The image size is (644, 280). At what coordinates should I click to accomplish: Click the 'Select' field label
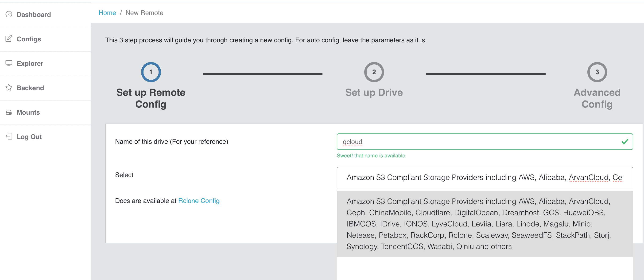[124, 175]
